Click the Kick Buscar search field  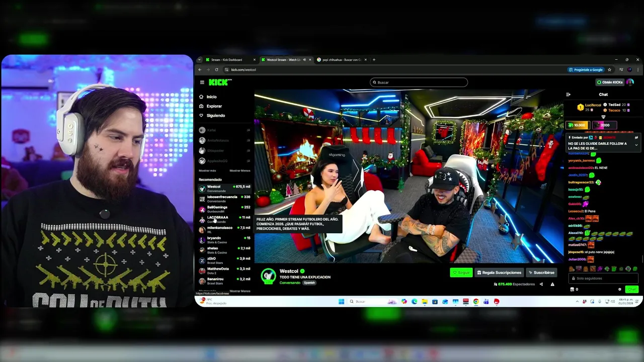click(x=419, y=82)
